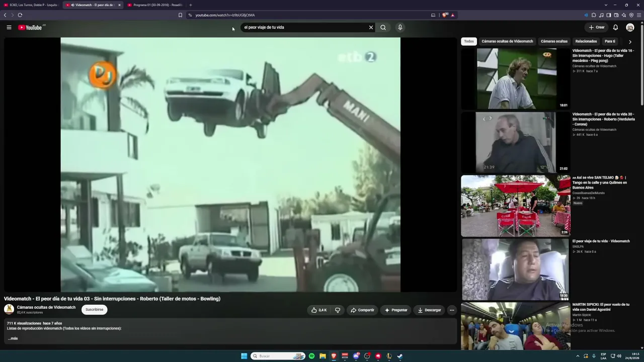Download the video with Descargar
644x362 pixels.
[430, 310]
